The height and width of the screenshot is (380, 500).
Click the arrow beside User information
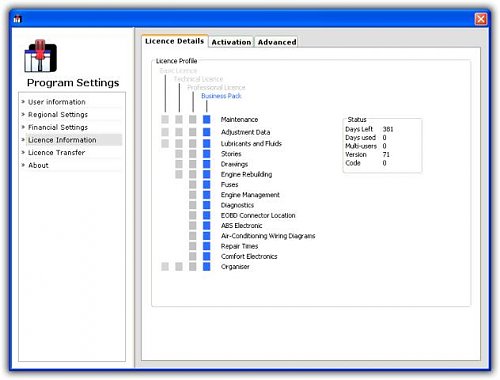(23, 102)
